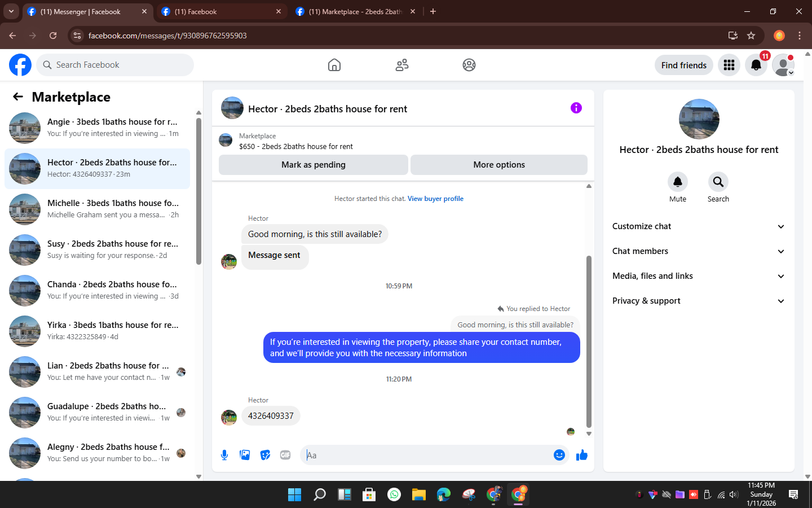The height and width of the screenshot is (508, 812).
Task: Open conversation information purple icon
Action: pyautogui.click(x=576, y=108)
